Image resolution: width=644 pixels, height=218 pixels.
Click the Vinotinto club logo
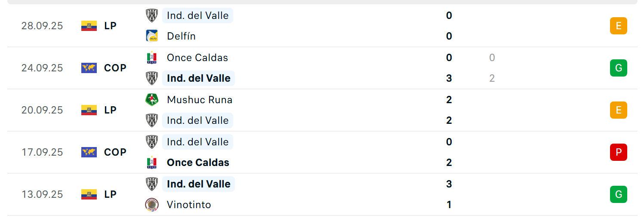152,205
